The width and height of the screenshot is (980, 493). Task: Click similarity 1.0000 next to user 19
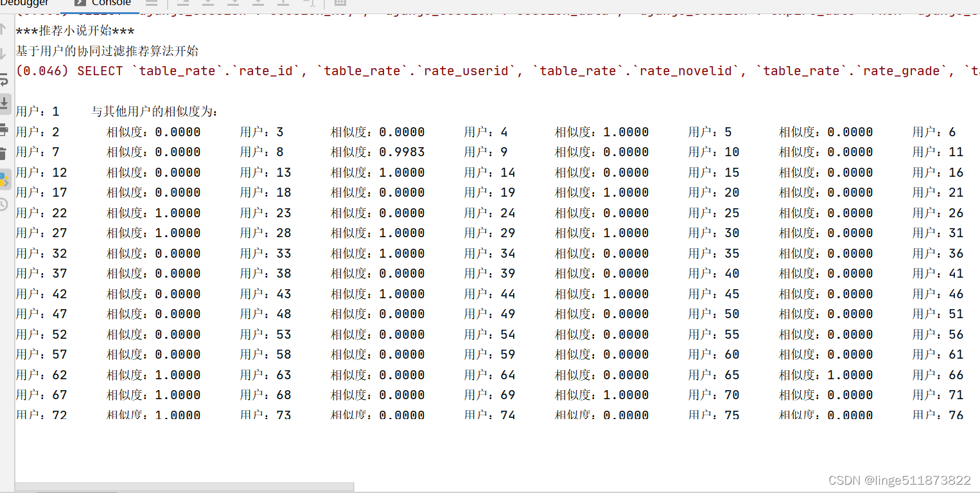click(626, 193)
